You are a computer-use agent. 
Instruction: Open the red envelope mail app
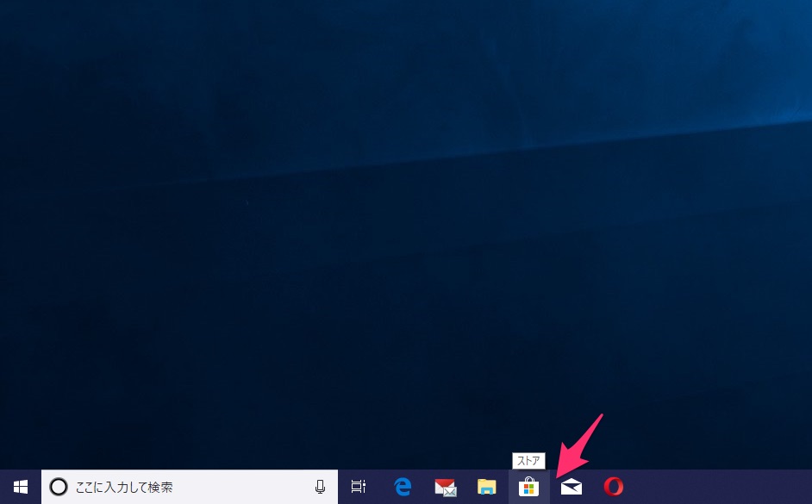(x=446, y=487)
